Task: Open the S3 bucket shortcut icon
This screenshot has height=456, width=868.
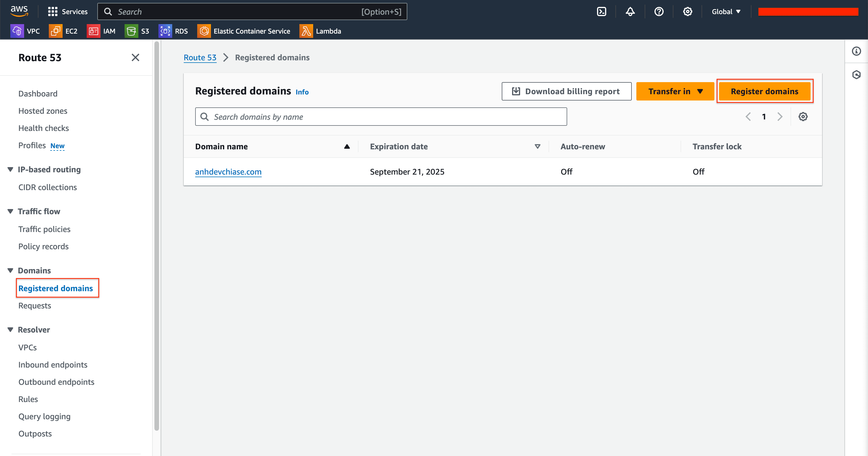Action: click(x=131, y=31)
